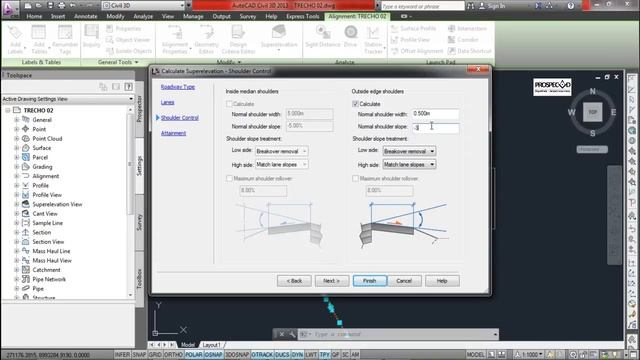Open the Analyze ribbon tab
The height and width of the screenshot is (360, 640).
143,16
